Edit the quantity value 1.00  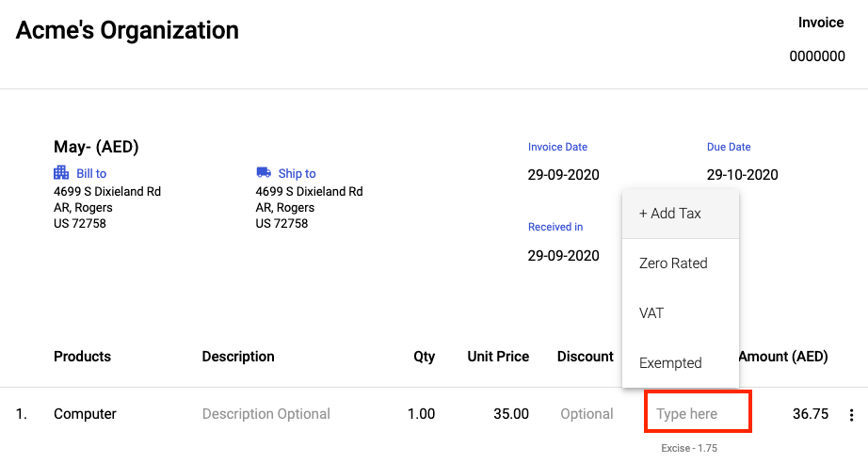tap(421, 414)
